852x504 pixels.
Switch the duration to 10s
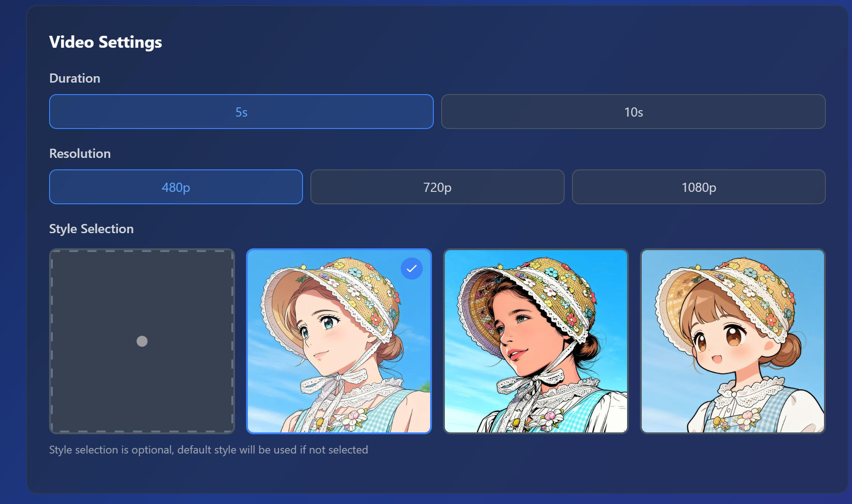633,112
